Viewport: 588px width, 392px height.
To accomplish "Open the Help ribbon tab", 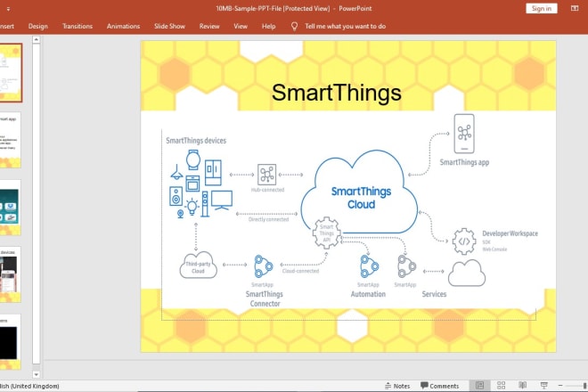I will pos(268,26).
